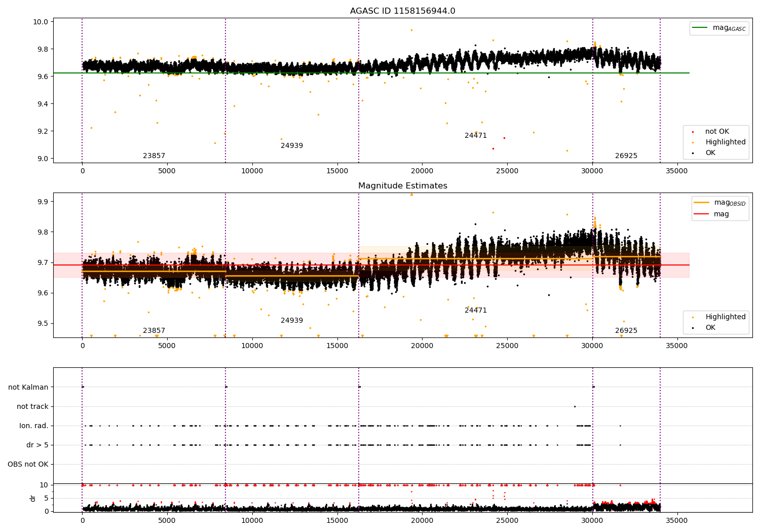Image resolution: width=760 pixels, height=532 pixels.
Task: Click the 9.7 y-tick in Magnitude Estimates plot
Action: [43, 263]
